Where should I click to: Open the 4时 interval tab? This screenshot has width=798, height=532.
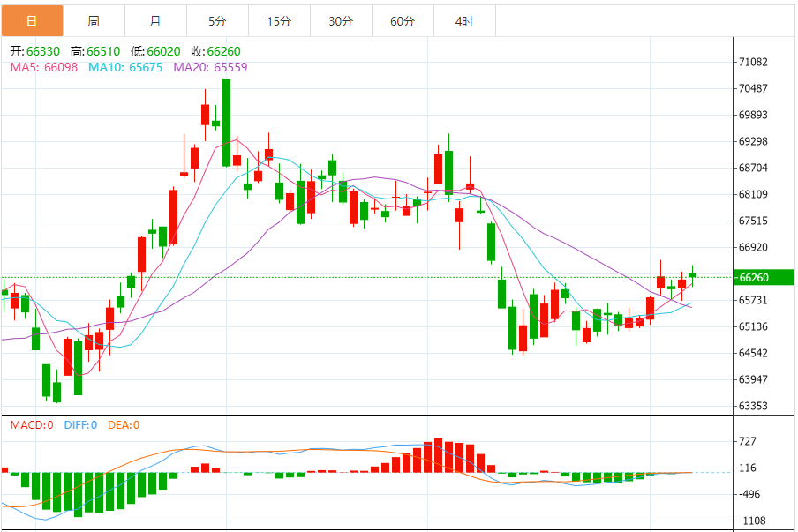point(464,21)
